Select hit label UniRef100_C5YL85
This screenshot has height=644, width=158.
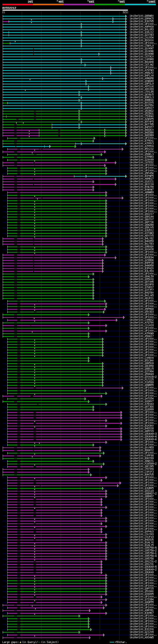tap(142, 92)
